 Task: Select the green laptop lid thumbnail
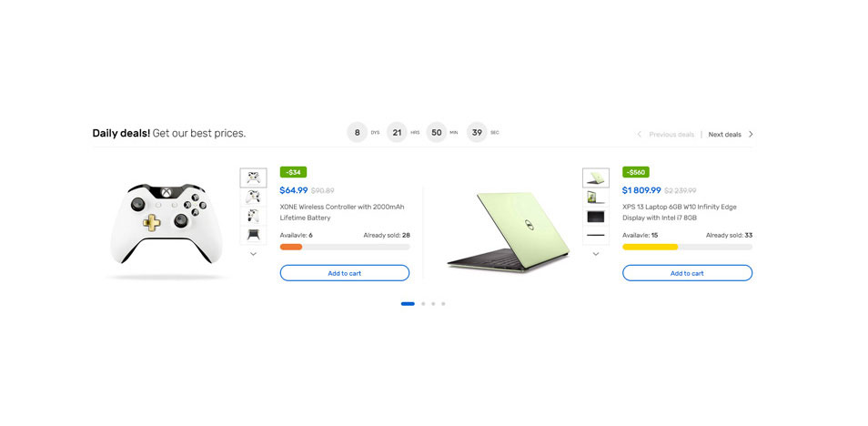point(596,177)
